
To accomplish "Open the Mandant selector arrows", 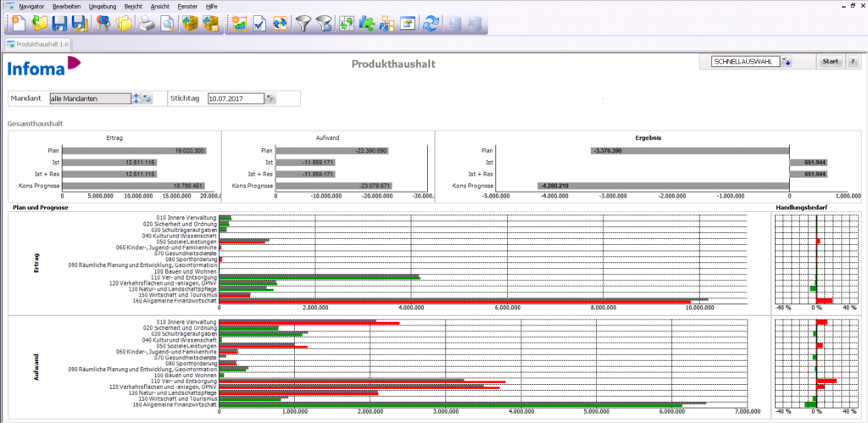I will [x=136, y=99].
